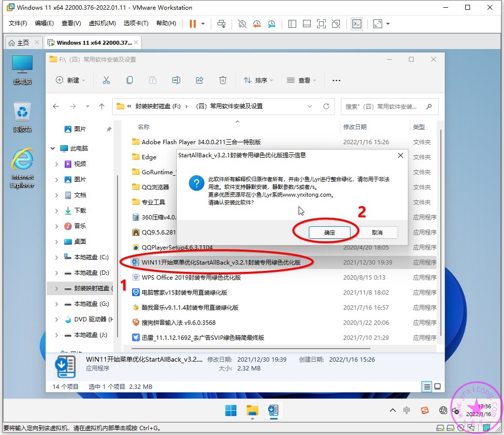
Task: Open the 帮助(H) menu
Action: [x=166, y=23]
